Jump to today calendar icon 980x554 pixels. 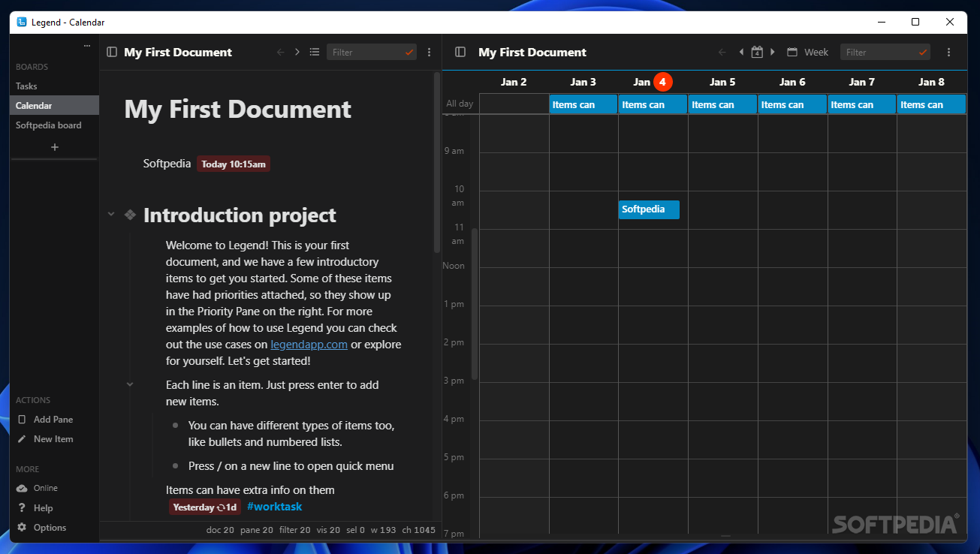coord(757,53)
